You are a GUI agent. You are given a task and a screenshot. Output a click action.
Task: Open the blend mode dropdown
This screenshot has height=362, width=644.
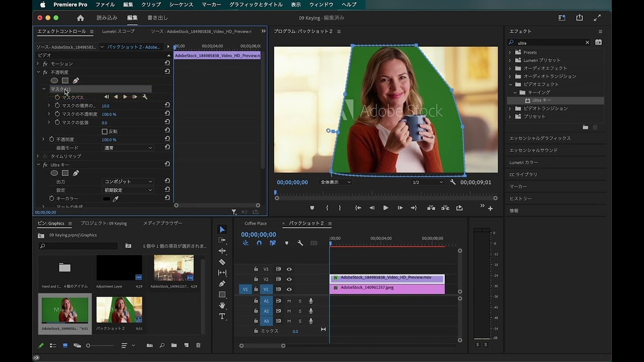128,148
